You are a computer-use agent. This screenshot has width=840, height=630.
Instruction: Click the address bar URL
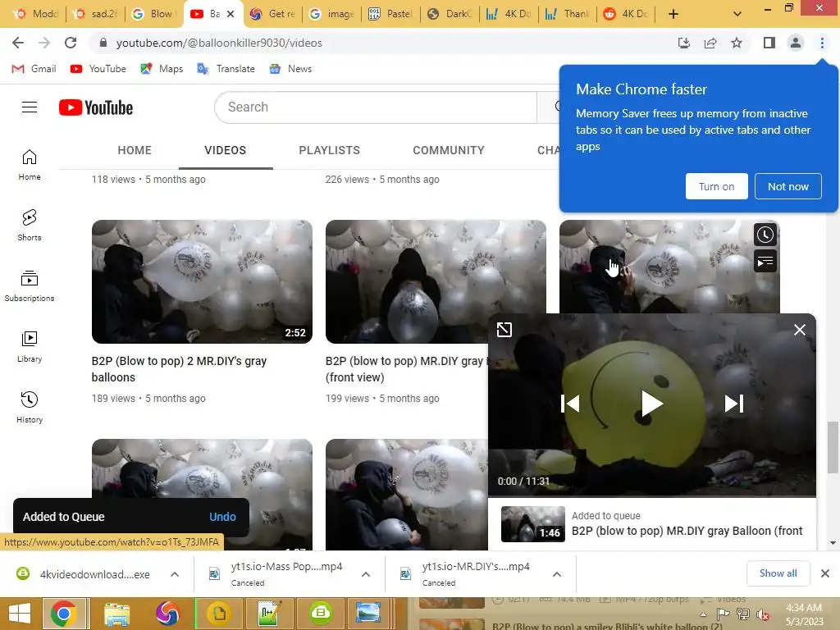(x=219, y=43)
